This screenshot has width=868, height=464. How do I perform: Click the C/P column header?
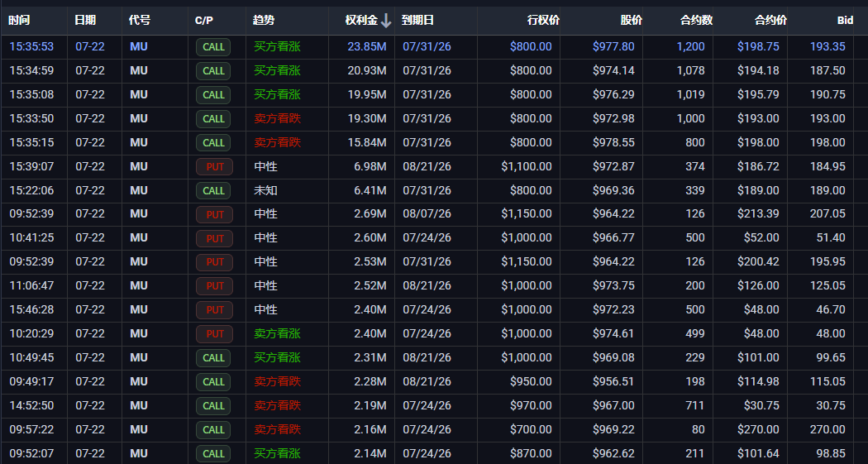click(x=203, y=21)
